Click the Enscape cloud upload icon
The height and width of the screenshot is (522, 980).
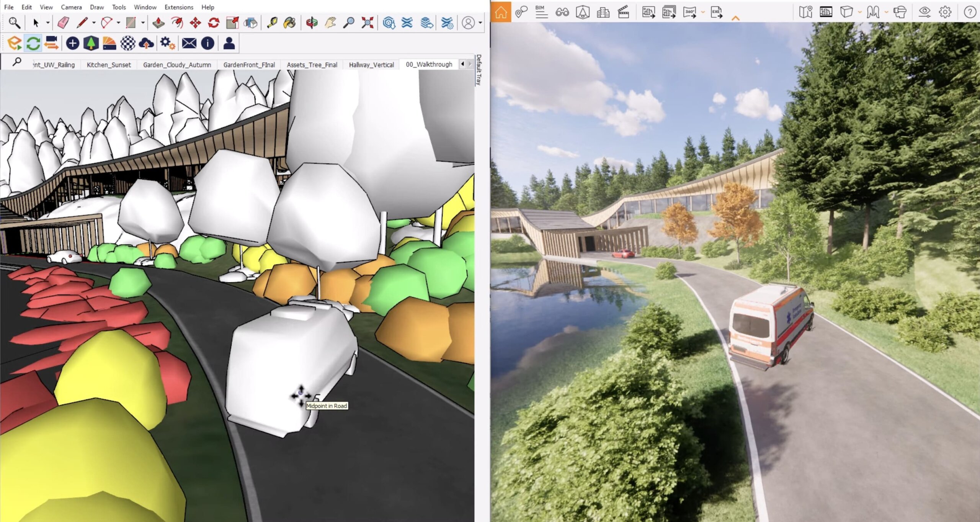pos(146,43)
